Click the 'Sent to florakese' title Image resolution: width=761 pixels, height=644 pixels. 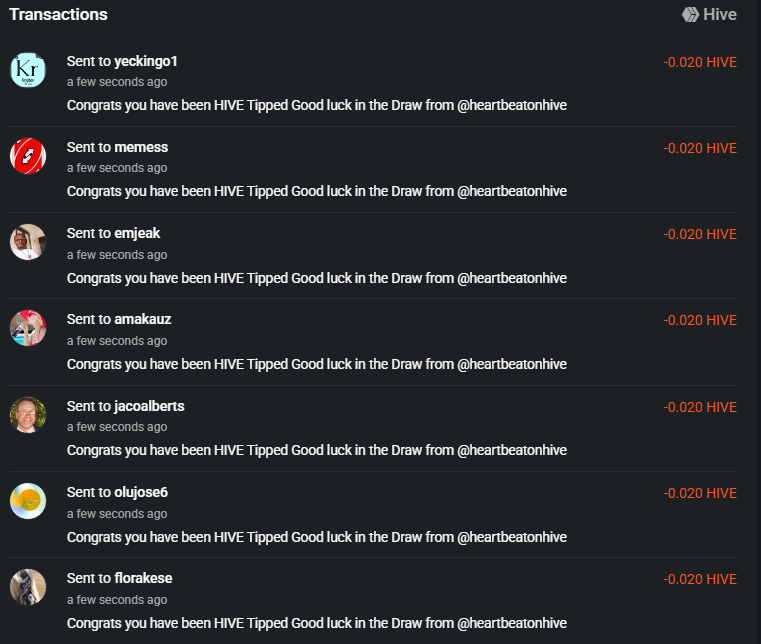(x=119, y=578)
